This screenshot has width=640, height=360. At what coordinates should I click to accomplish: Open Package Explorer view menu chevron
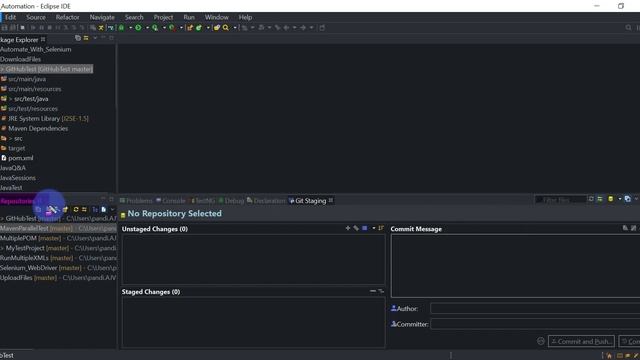95,38
